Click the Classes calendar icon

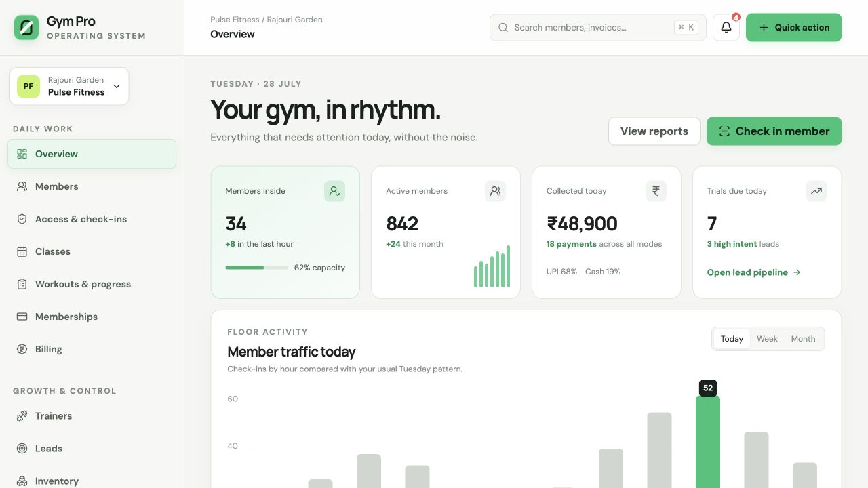[22, 251]
